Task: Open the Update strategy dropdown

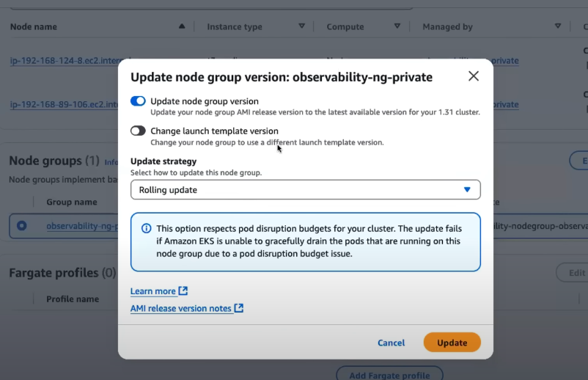Action: [305, 190]
